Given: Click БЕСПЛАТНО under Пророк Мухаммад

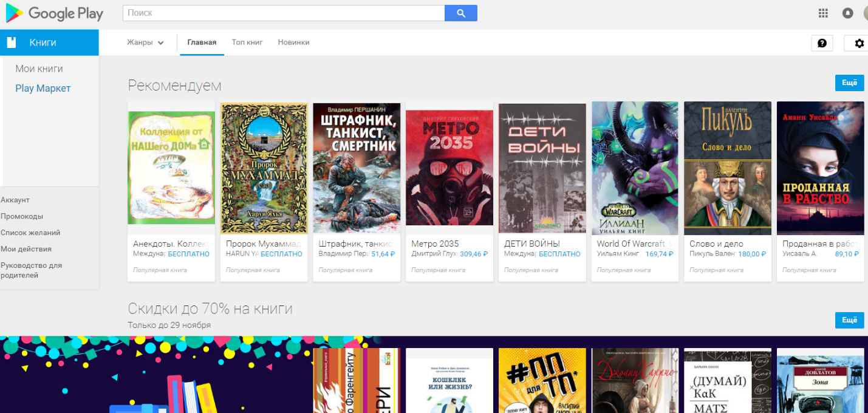Looking at the screenshot, I should click(281, 254).
